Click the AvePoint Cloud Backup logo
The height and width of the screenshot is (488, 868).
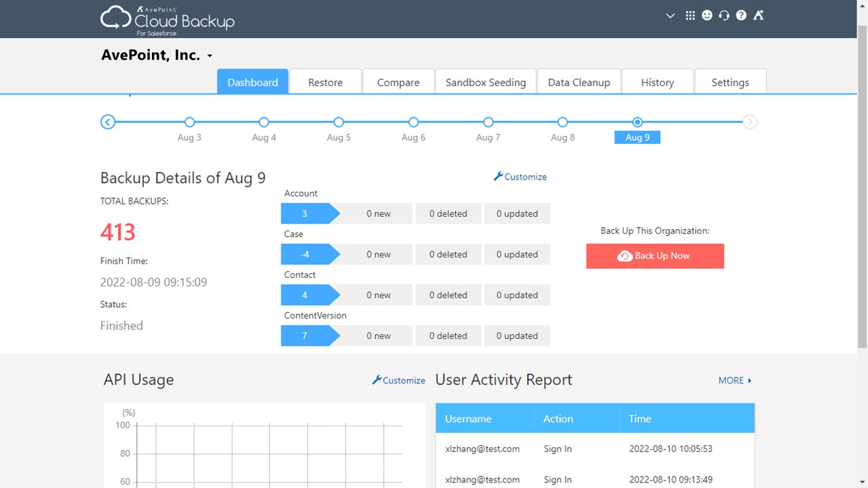click(167, 20)
